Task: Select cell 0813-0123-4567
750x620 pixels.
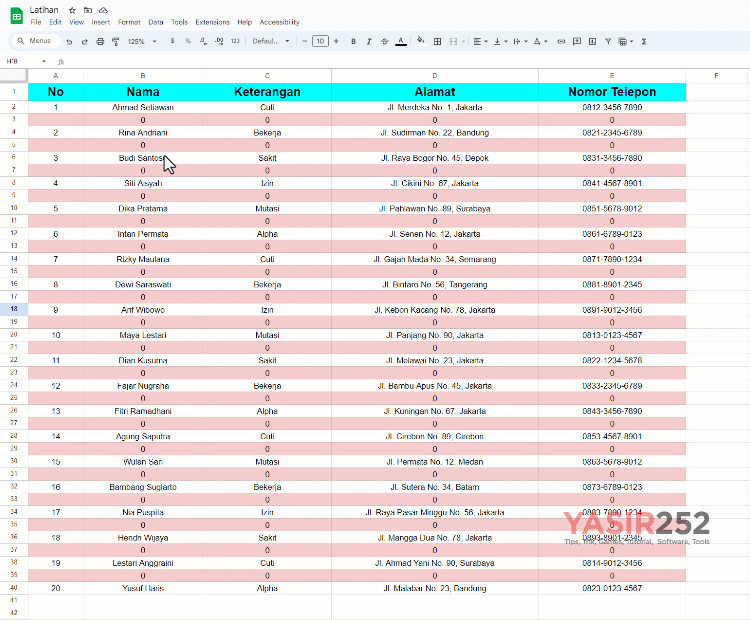Action: [612, 335]
